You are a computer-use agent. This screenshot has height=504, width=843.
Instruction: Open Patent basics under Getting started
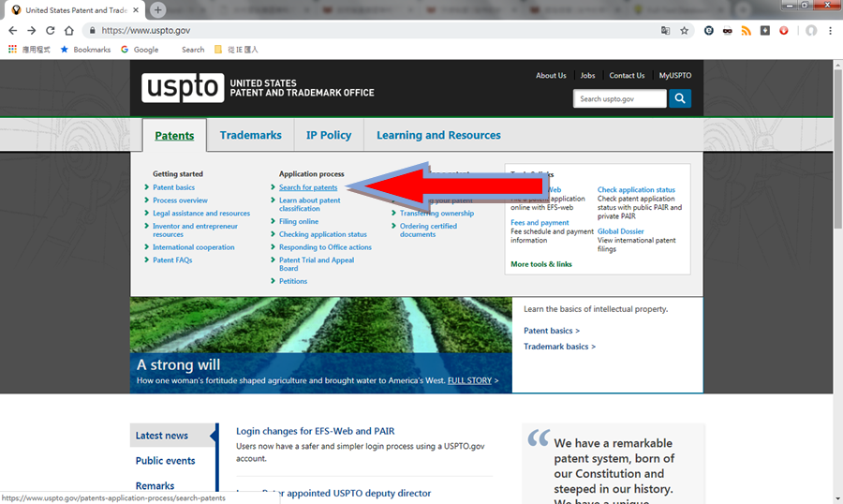[x=173, y=187]
